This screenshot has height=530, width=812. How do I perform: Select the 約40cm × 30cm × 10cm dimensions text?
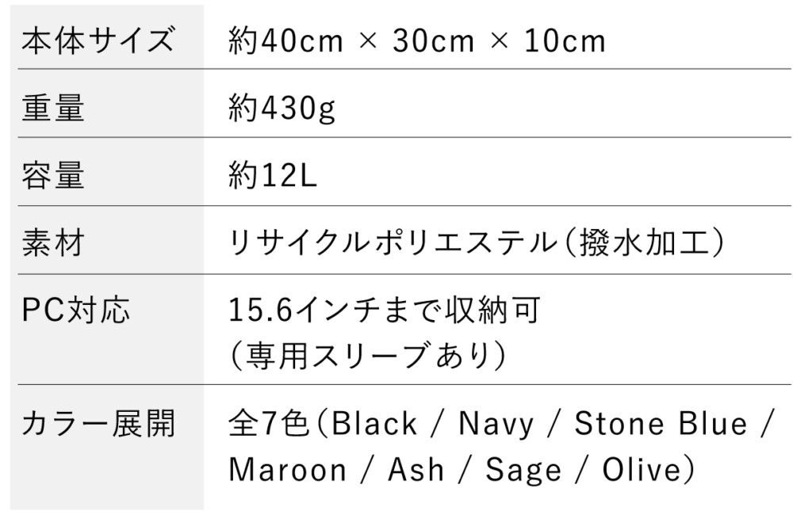[x=417, y=40]
